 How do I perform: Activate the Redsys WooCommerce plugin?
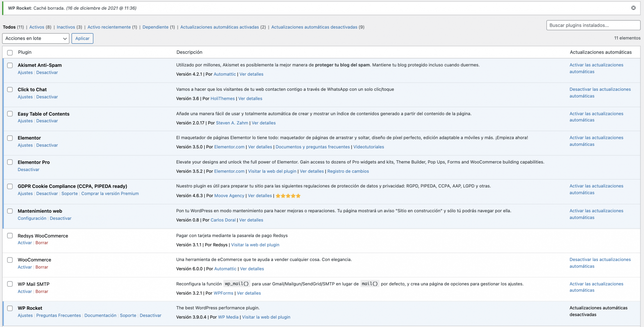25,243
